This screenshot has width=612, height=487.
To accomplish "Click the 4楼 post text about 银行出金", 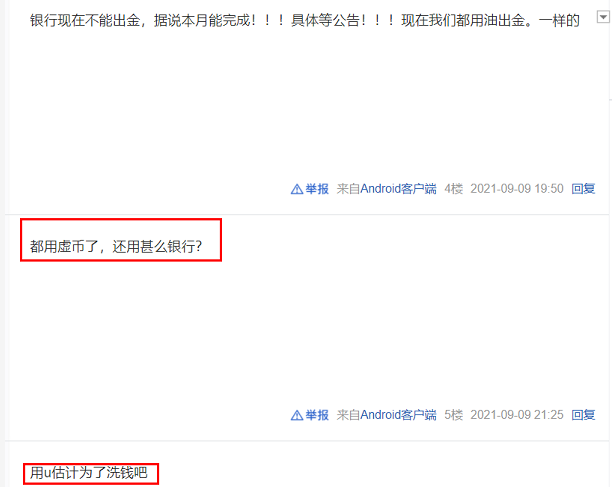I will (x=304, y=20).
